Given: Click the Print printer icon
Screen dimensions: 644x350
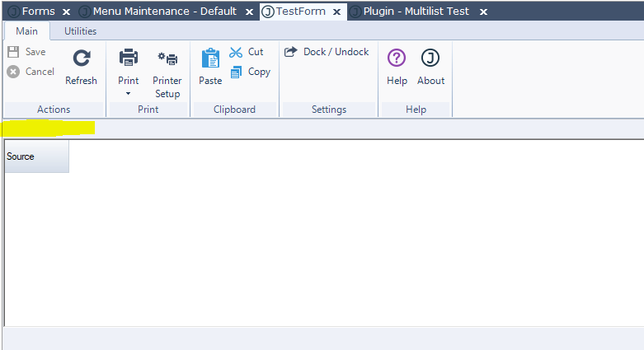Looking at the screenshot, I should (129, 58).
